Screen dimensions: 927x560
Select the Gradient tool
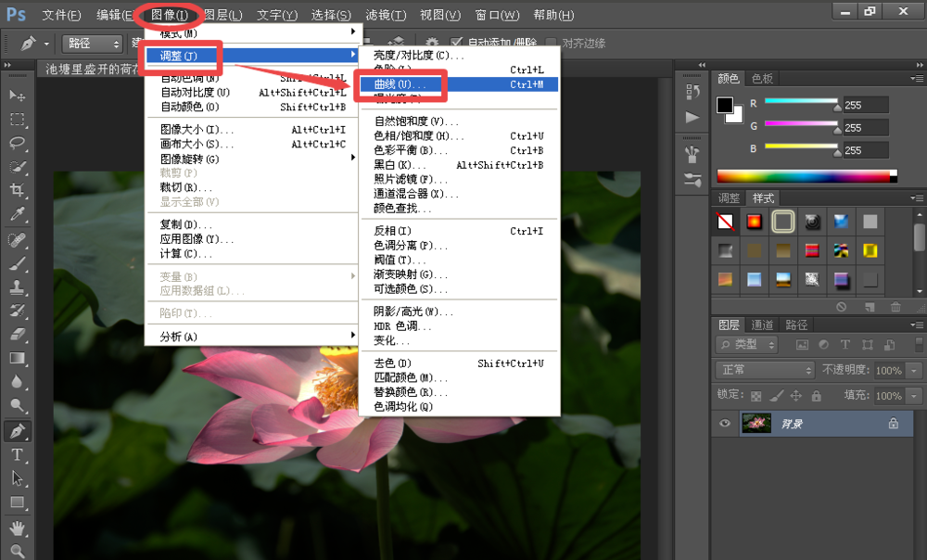(x=17, y=358)
